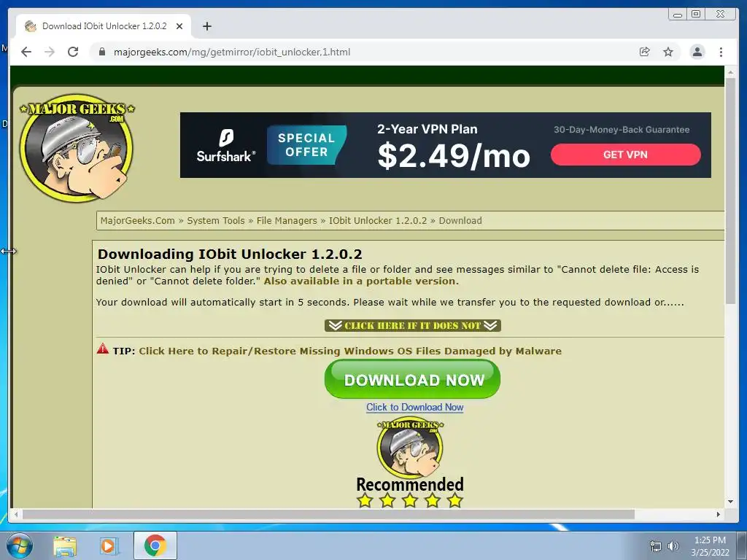
Task: Click the Chrome taskbar icon
Action: (x=155, y=545)
